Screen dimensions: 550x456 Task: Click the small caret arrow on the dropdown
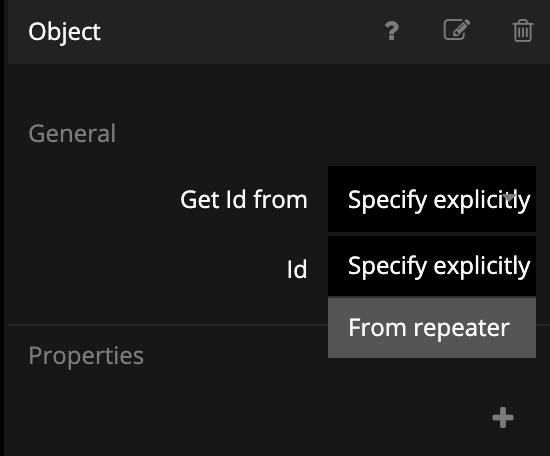[x=510, y=197]
